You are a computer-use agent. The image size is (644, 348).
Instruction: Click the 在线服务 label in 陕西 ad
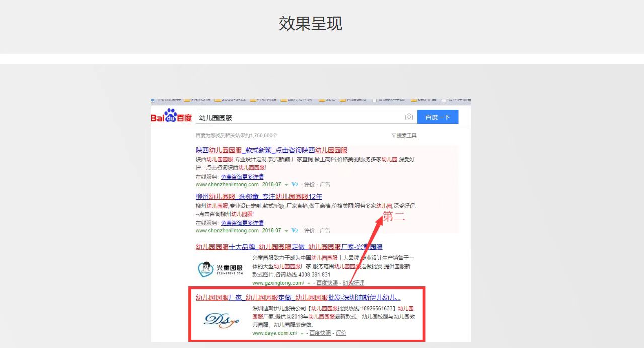tap(206, 177)
